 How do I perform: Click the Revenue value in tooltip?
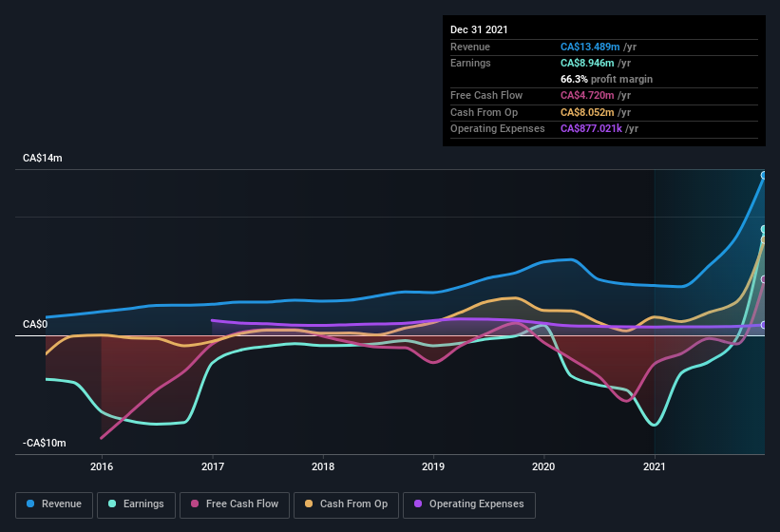click(x=590, y=47)
